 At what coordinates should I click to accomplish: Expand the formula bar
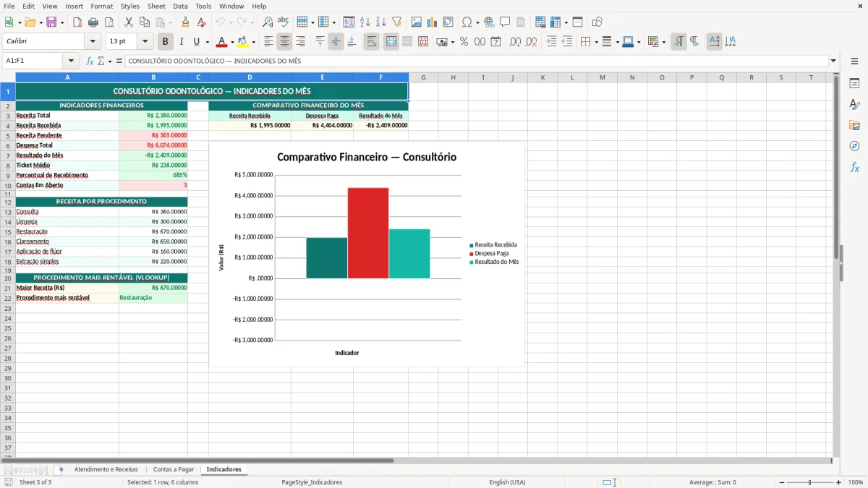(834, 61)
